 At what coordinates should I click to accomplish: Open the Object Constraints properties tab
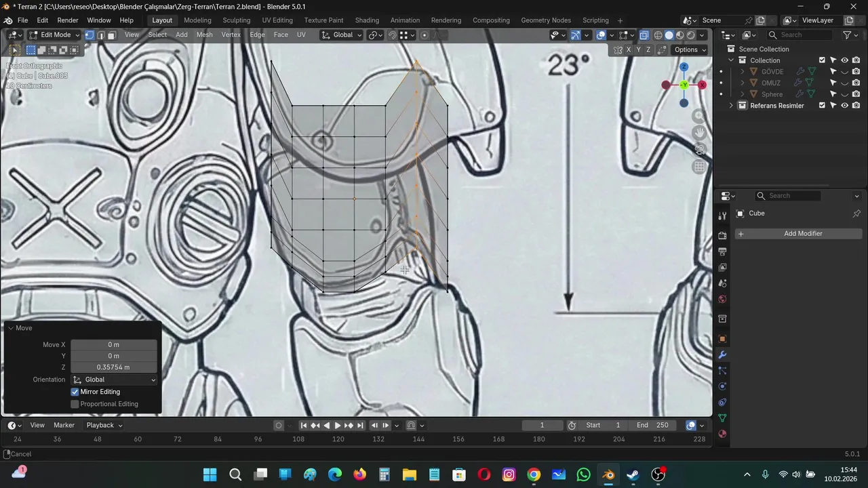pyautogui.click(x=722, y=403)
